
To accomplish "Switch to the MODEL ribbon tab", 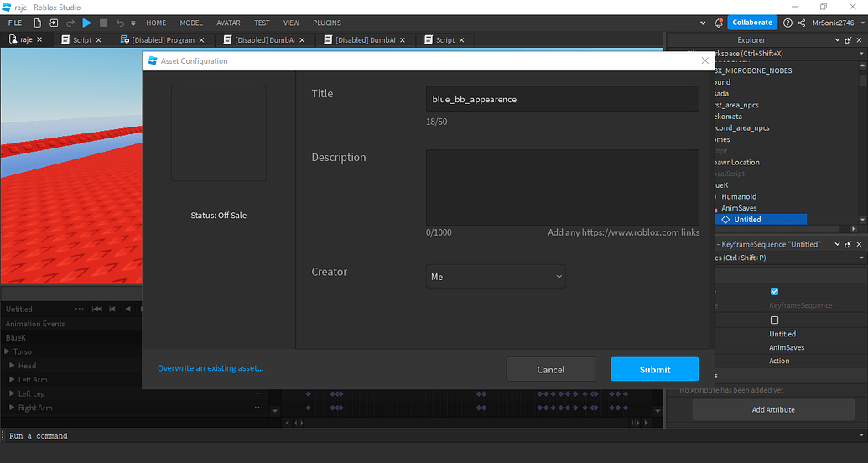I will click(191, 23).
